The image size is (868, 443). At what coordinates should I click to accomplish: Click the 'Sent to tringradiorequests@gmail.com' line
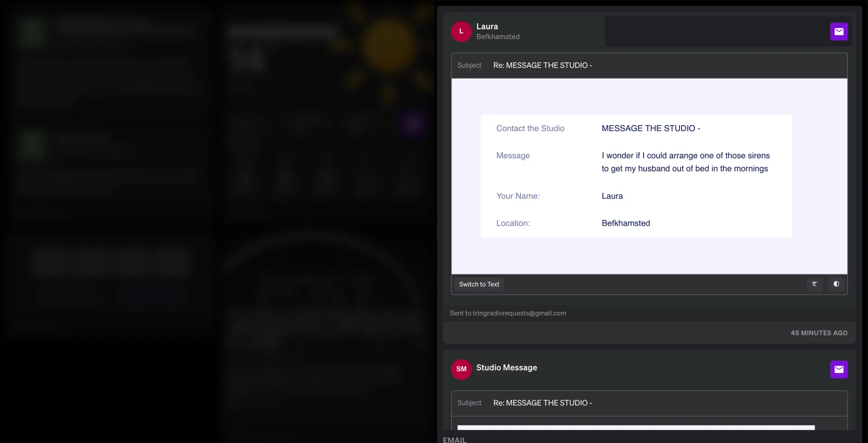point(508,313)
